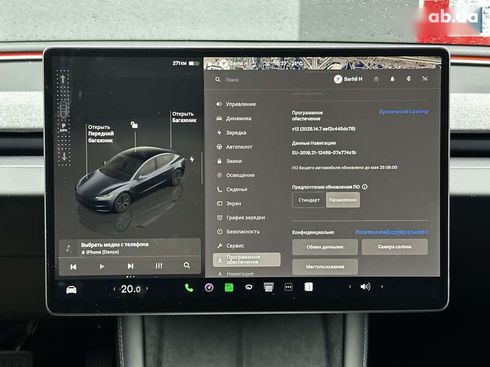
Task: Tap the connectivity icon at top right
Action: pos(424,79)
